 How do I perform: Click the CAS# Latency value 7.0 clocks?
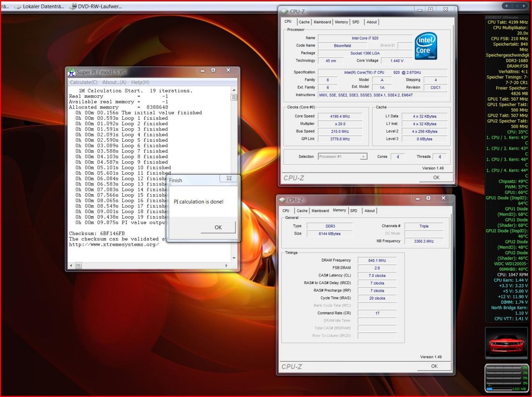pos(377,276)
